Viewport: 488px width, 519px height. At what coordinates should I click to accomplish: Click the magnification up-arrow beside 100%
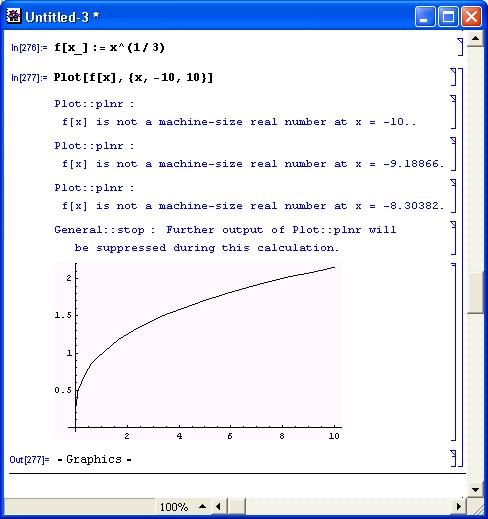[202, 507]
